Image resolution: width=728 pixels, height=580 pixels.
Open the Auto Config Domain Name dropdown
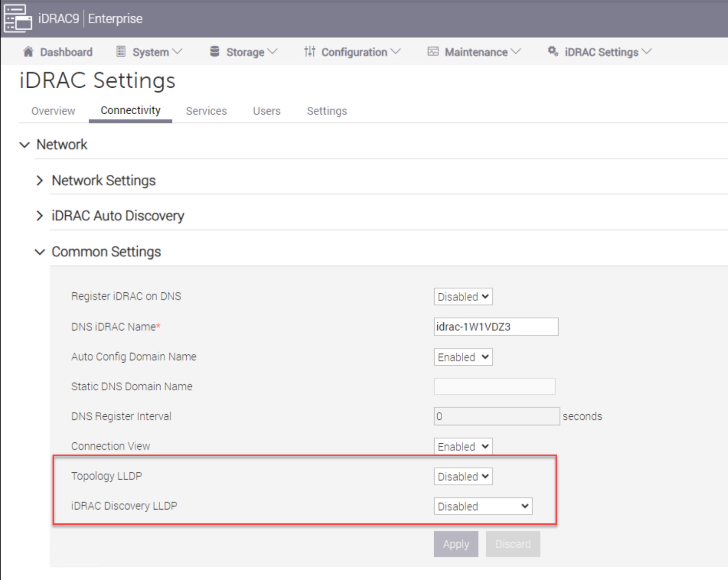pos(463,357)
